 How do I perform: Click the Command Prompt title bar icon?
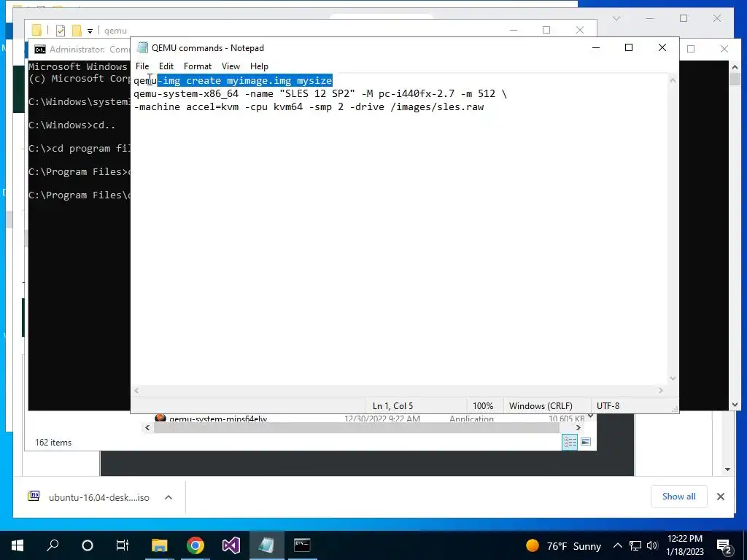pyautogui.click(x=40, y=50)
